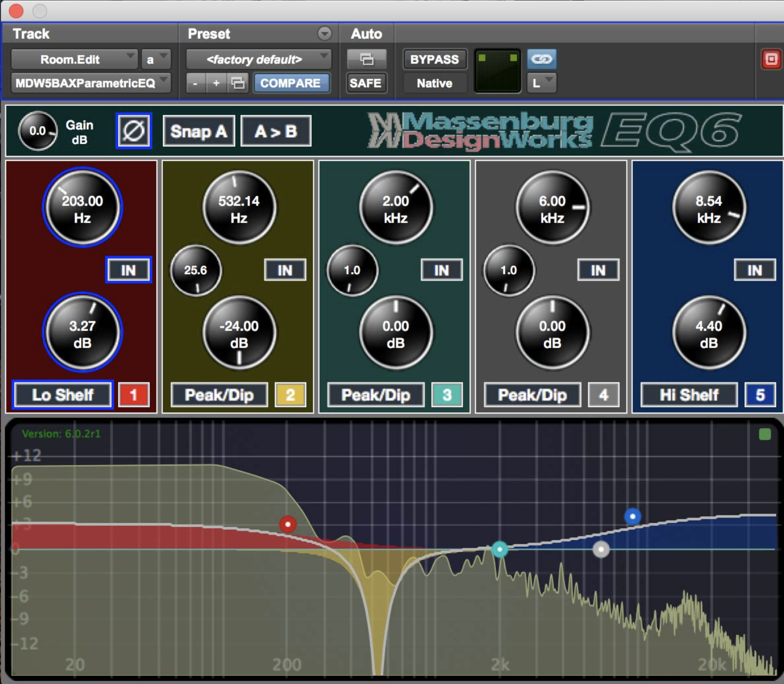Click the 532.14 Hz frequency knob
This screenshot has height=684, width=784.
pyautogui.click(x=239, y=208)
